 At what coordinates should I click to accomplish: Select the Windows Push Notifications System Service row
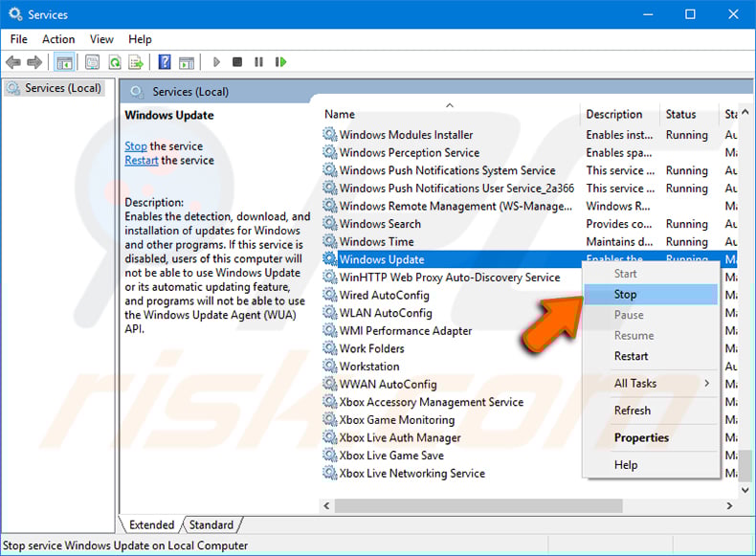tap(529, 170)
